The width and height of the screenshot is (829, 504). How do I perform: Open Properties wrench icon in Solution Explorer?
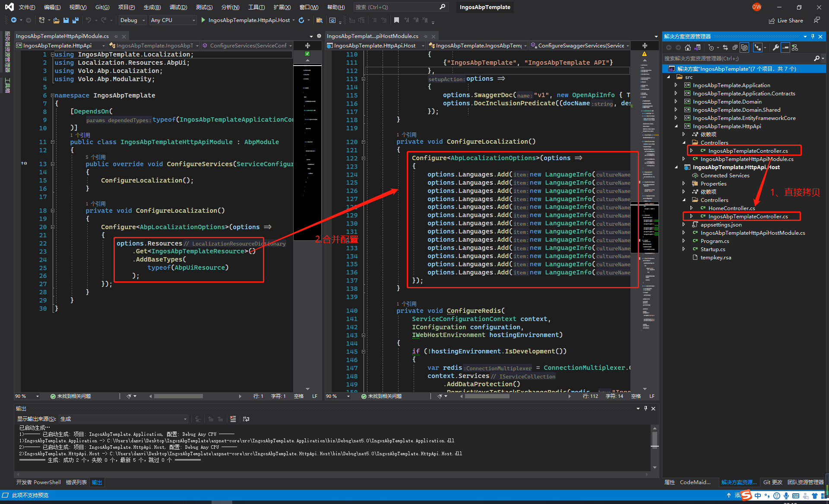[776, 47]
